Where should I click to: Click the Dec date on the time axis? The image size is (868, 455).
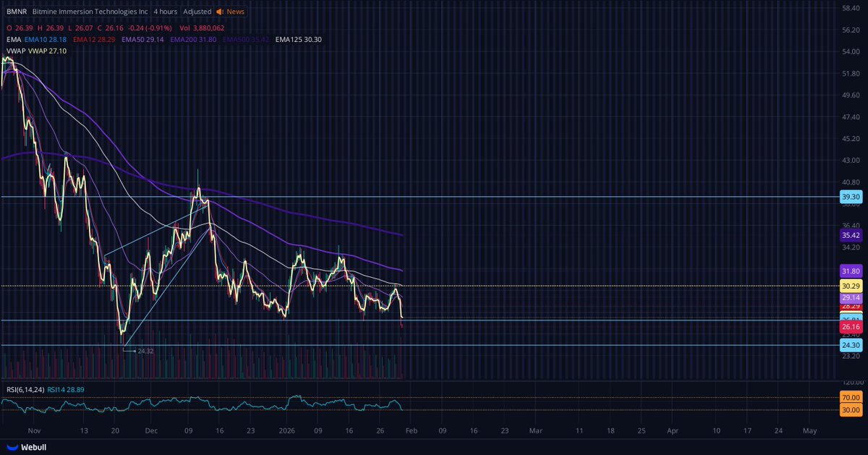152,430
